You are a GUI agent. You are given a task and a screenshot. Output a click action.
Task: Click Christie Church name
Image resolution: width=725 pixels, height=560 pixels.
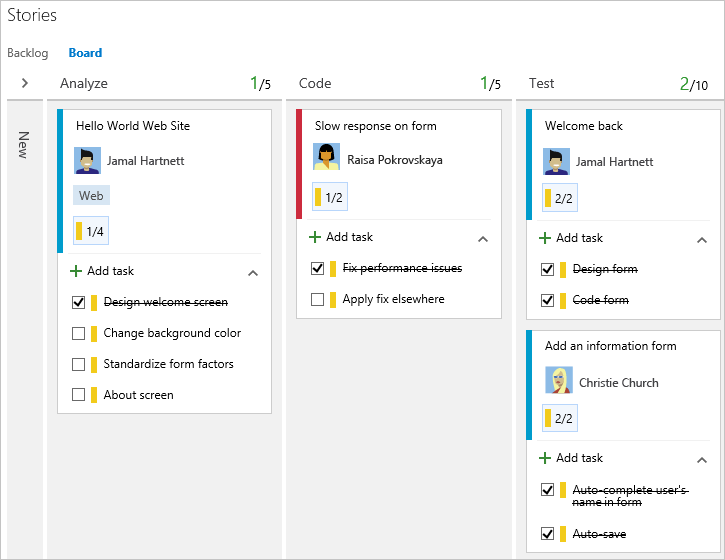[x=619, y=383]
